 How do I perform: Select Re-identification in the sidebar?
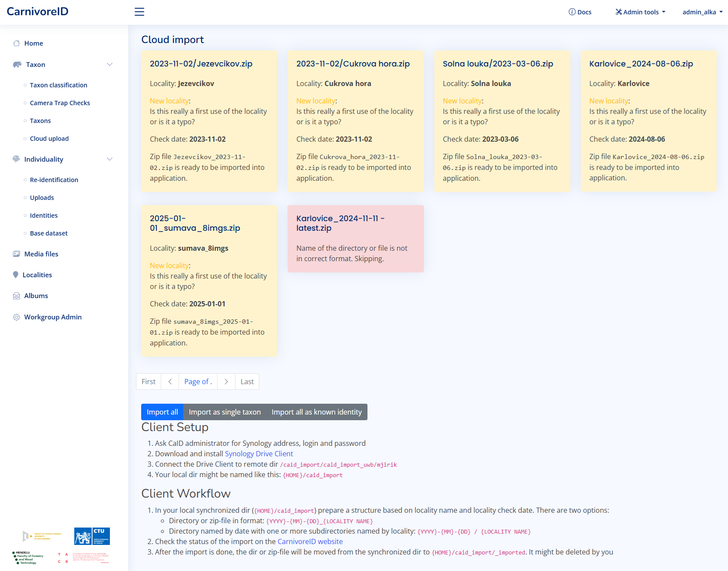click(54, 180)
